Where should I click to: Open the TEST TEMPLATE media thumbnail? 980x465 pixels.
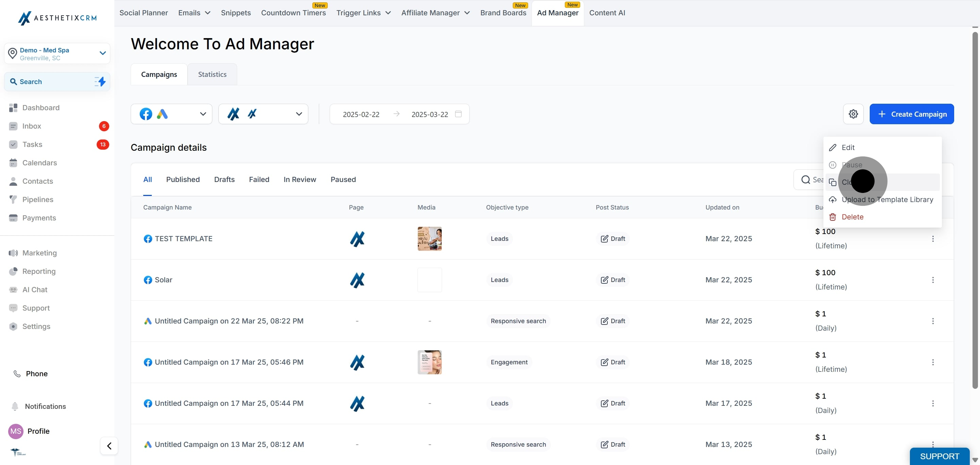429,239
